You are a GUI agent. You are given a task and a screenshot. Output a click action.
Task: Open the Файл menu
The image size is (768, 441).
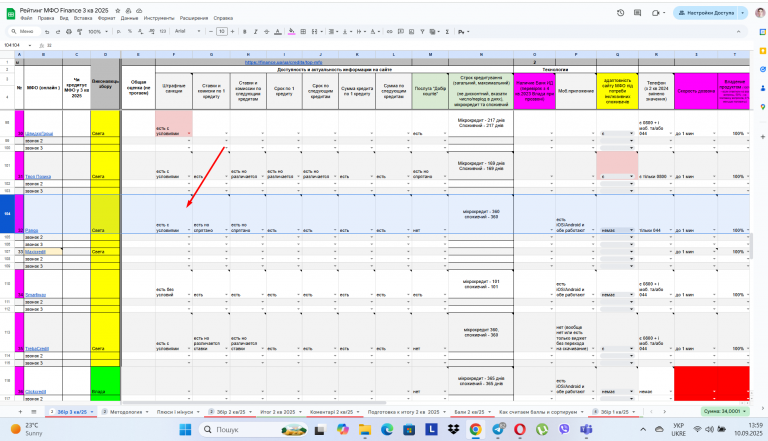(26, 18)
